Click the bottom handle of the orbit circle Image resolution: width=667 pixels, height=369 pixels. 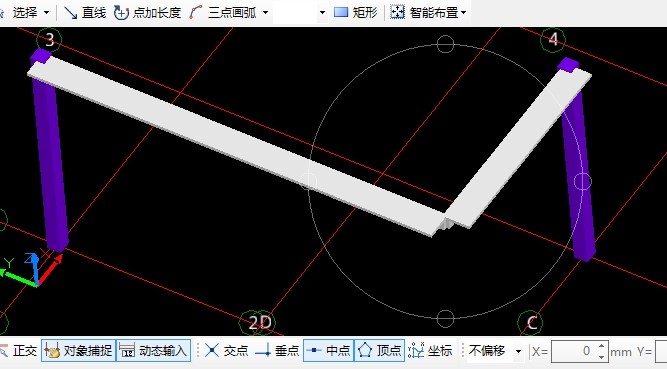pyautogui.click(x=445, y=319)
